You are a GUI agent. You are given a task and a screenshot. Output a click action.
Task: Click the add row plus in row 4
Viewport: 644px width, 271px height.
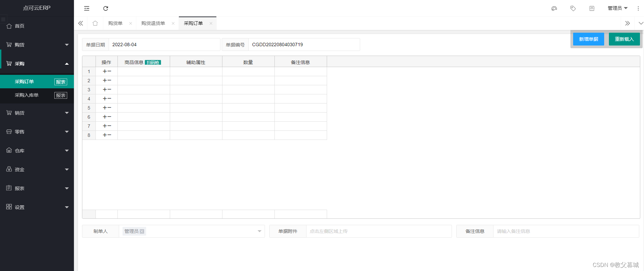click(x=105, y=99)
